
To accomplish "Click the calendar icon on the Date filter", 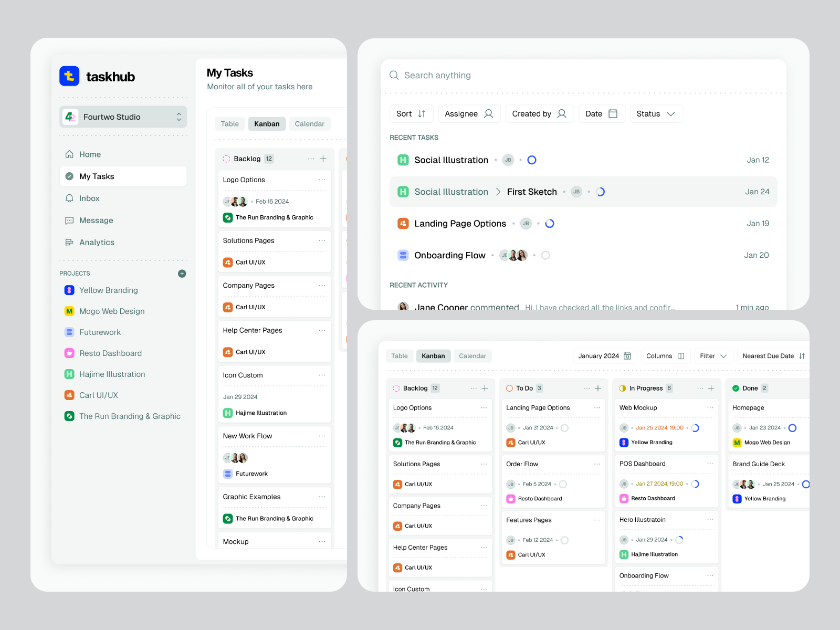I will 612,113.
